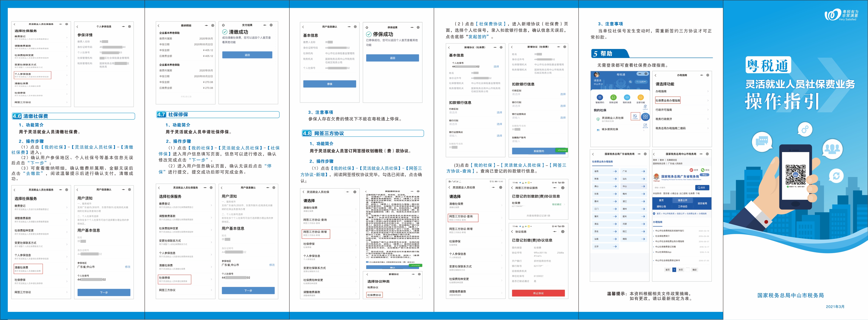Tap the home icon on 支付结果 screen
This screenshot has height=320, width=868.
(223, 25)
